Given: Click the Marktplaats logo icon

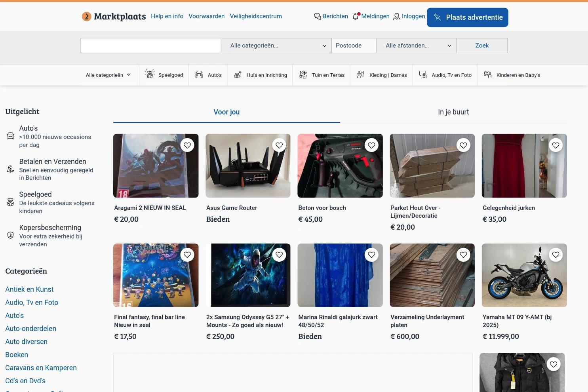Looking at the screenshot, I should [x=87, y=17].
